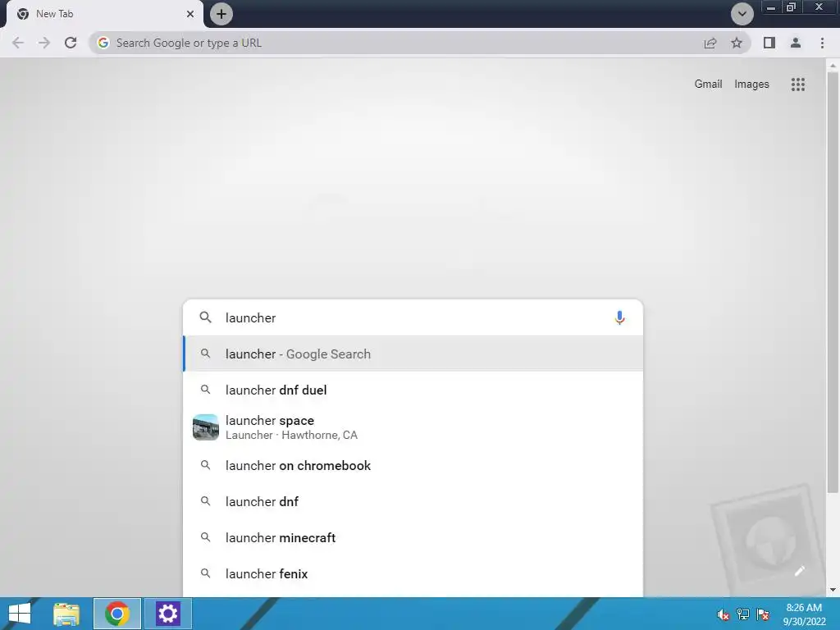This screenshot has width=840, height=630.
Task: Open File Explorer from taskbar
Action: click(66, 614)
